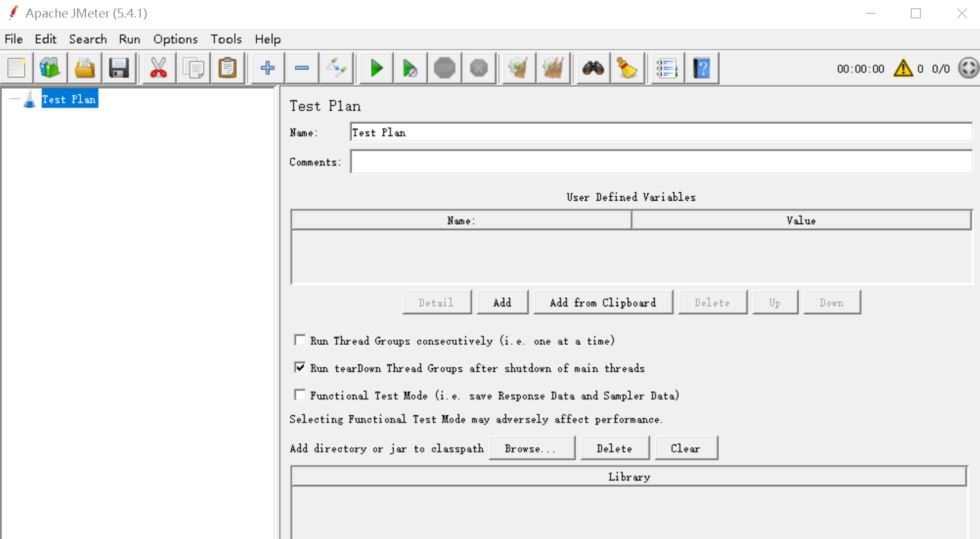Start the test with the green play icon
This screenshot has height=539, width=980.
click(x=376, y=68)
